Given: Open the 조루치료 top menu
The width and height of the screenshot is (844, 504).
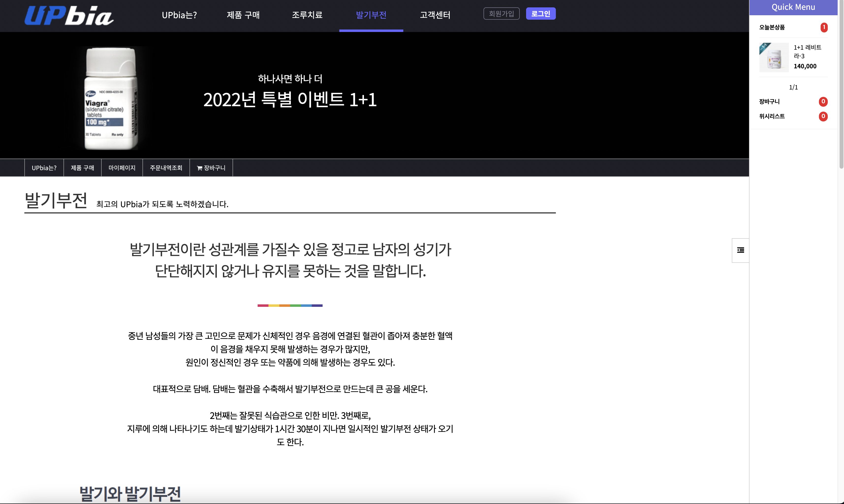Looking at the screenshot, I should (x=307, y=15).
